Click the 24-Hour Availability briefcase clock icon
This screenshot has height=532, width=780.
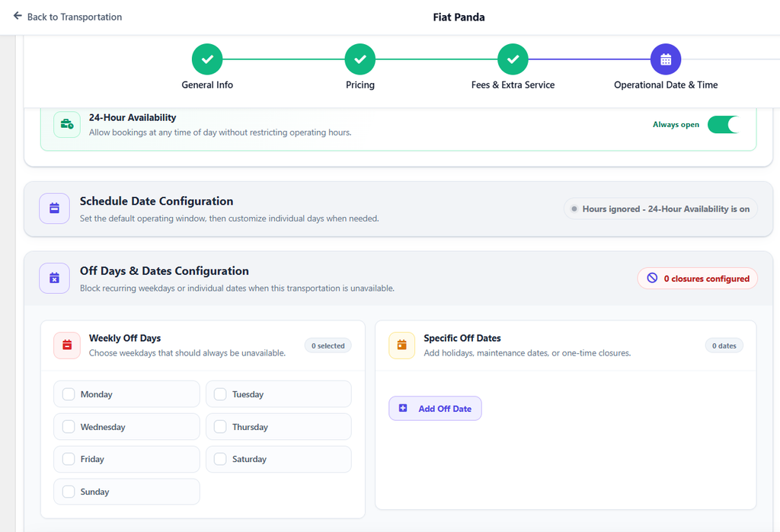67,124
